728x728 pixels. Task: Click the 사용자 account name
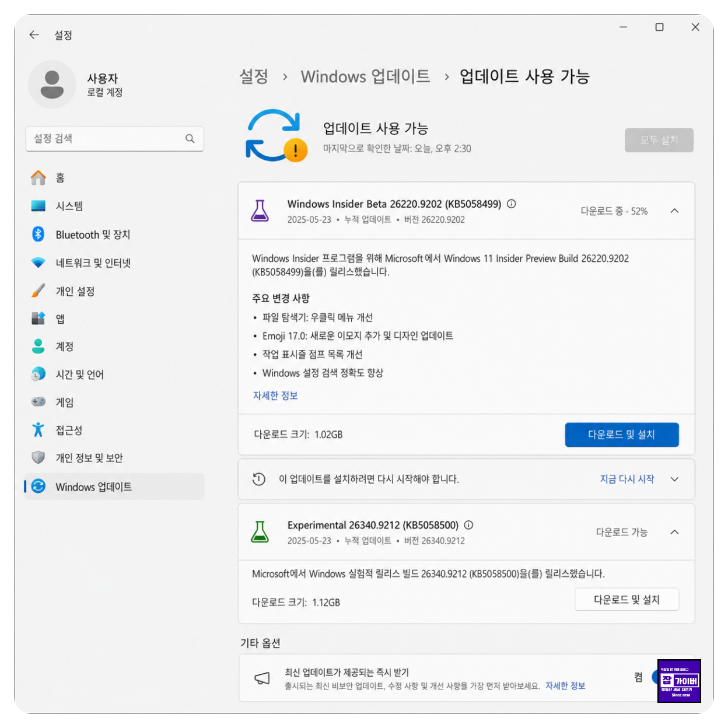point(103,78)
